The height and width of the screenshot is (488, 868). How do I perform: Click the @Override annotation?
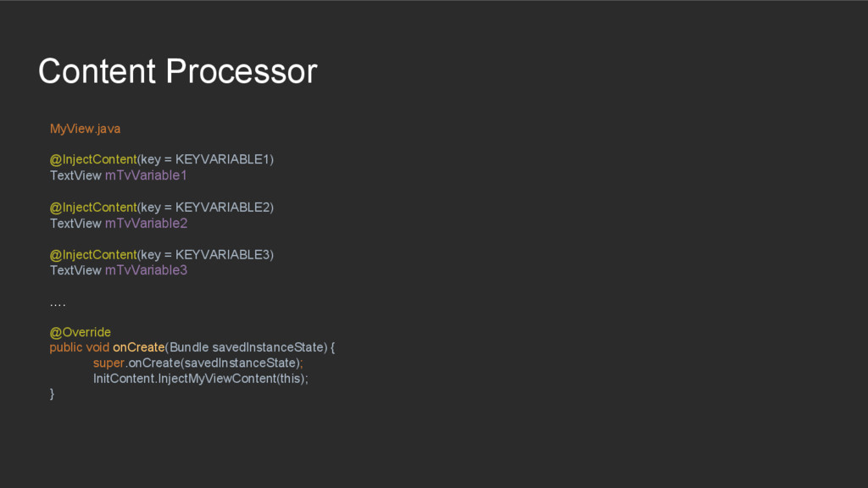point(80,332)
